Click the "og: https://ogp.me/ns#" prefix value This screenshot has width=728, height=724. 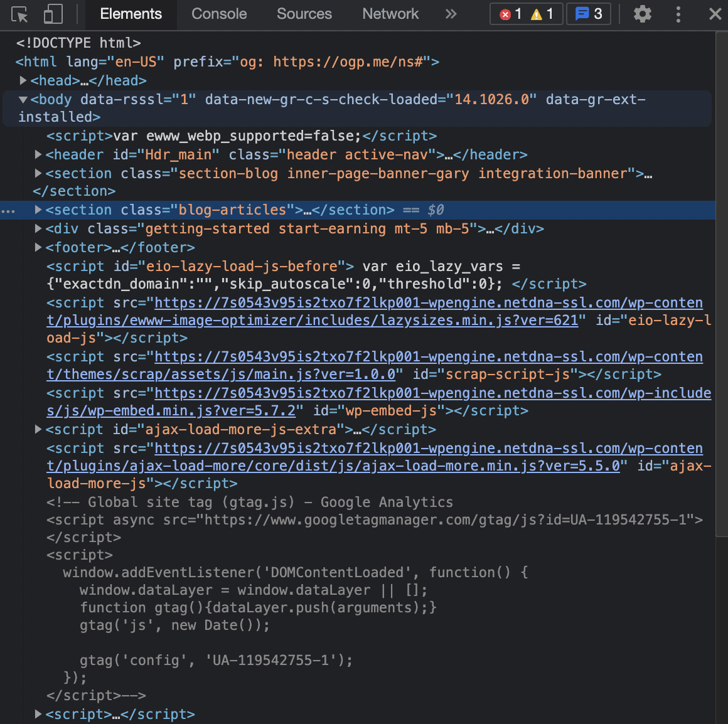pyautogui.click(x=331, y=61)
